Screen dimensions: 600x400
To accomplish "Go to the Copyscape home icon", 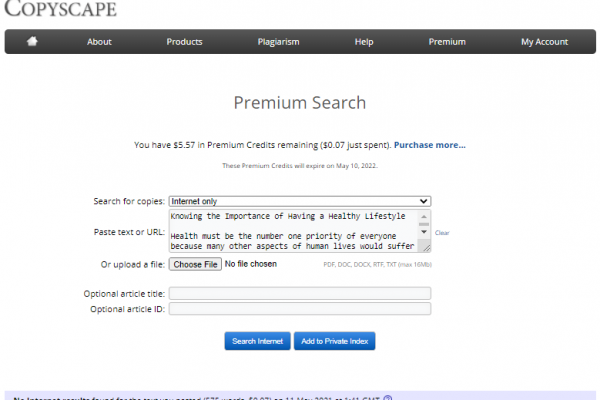I will [32, 41].
